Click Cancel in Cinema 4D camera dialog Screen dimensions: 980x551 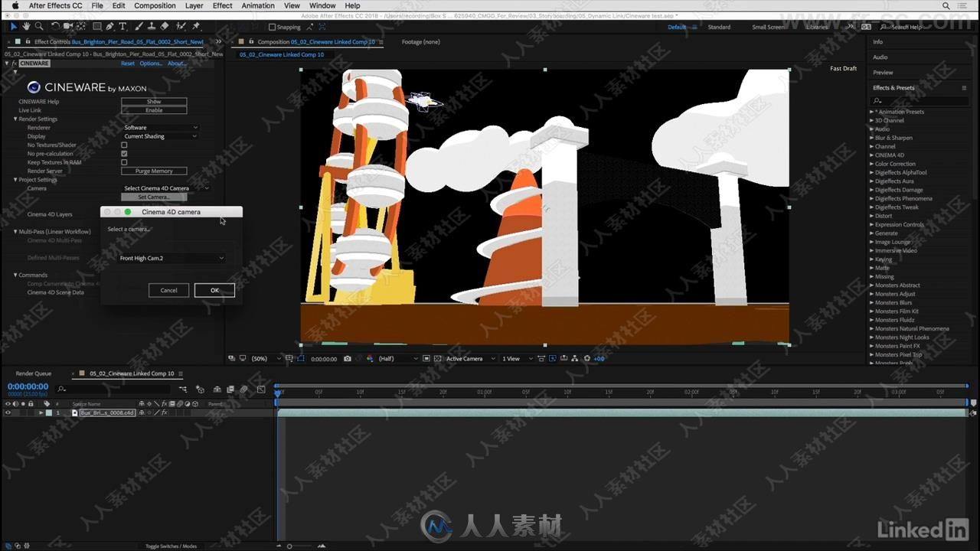click(168, 290)
